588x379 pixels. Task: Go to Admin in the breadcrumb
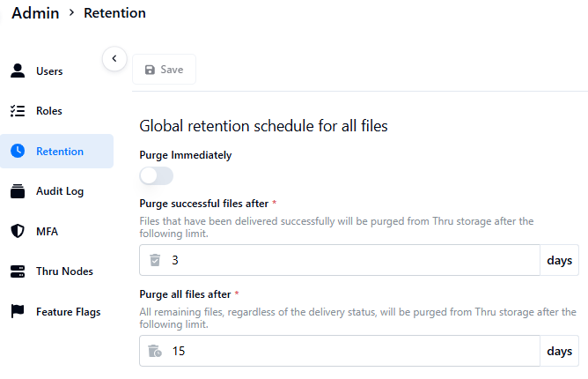35,13
